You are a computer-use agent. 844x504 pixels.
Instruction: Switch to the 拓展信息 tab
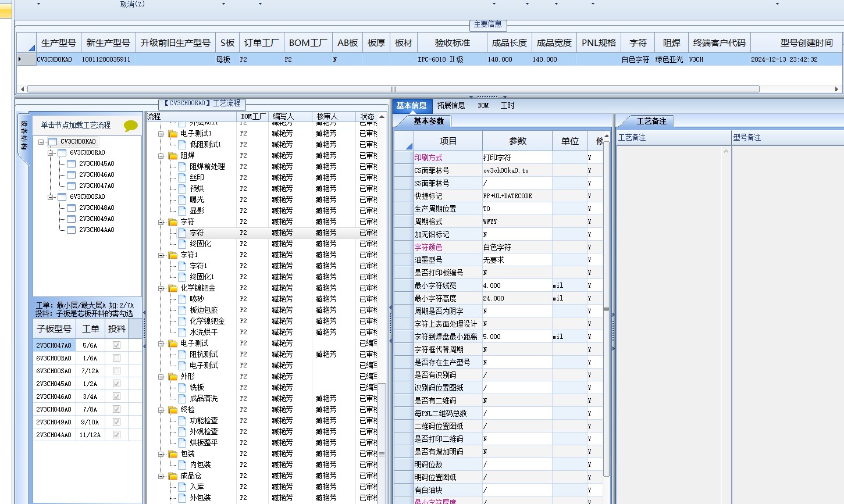(x=451, y=105)
